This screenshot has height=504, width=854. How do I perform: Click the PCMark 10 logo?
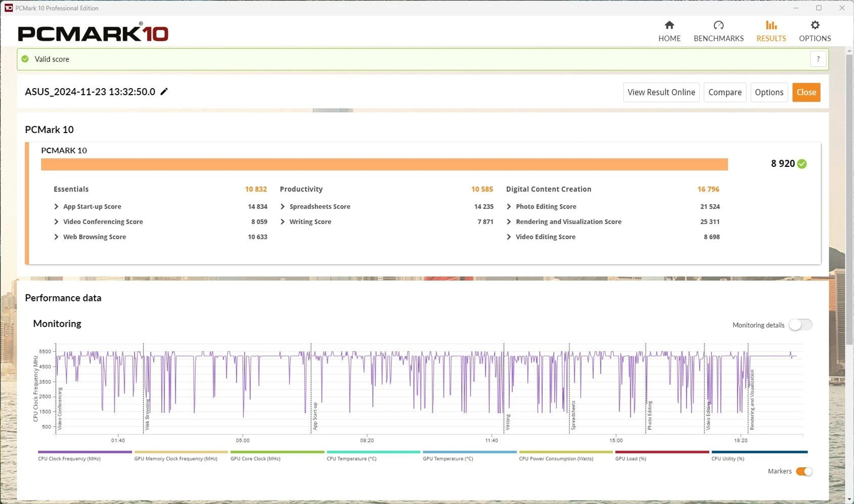93,32
